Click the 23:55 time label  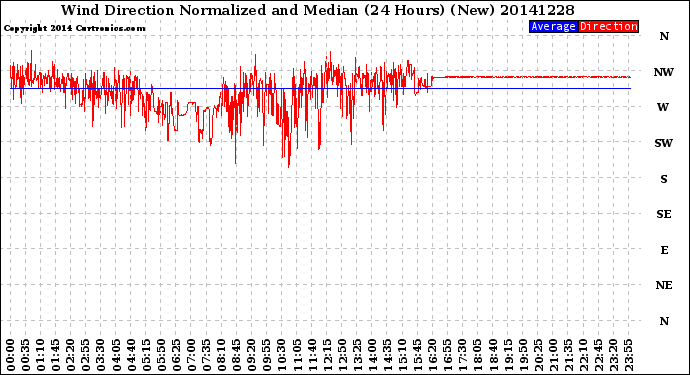tap(629, 355)
